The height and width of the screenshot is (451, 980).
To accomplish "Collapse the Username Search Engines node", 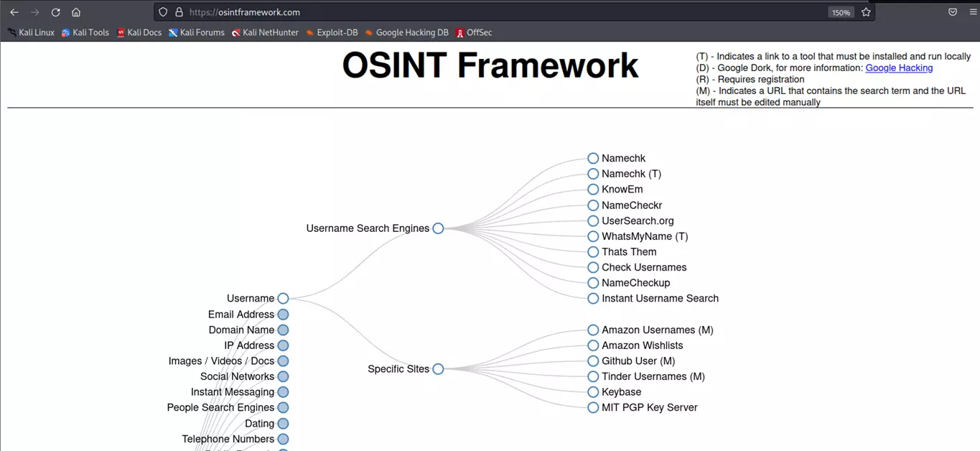I will point(438,228).
